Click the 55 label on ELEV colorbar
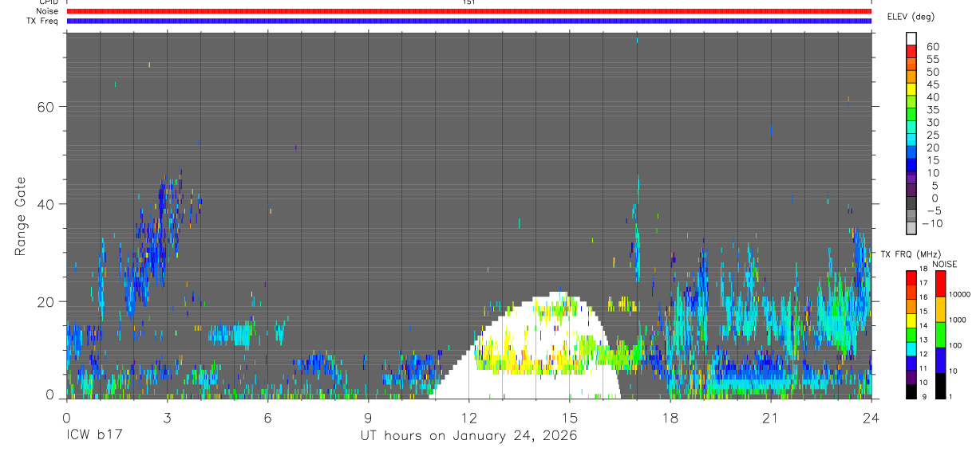 pyautogui.click(x=932, y=60)
